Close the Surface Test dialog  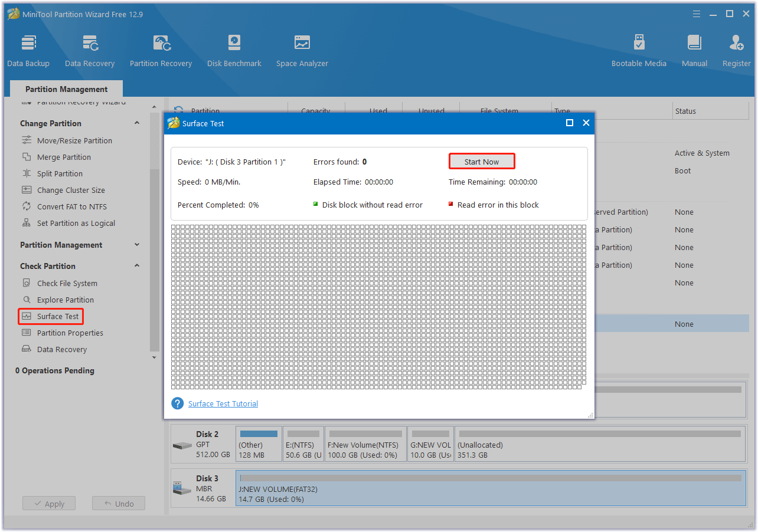pyautogui.click(x=586, y=123)
